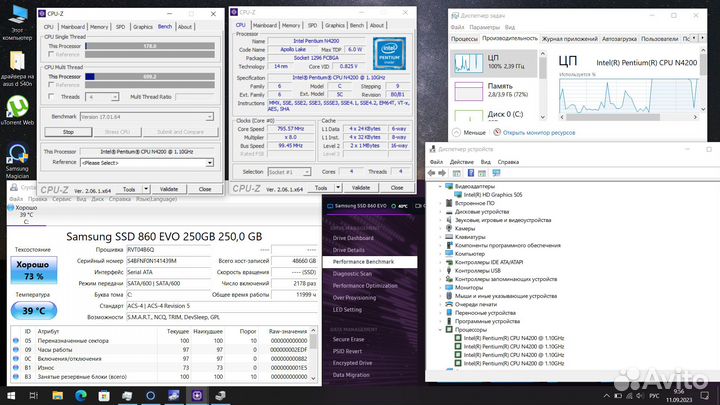Show hidden tray icons chevron
The height and width of the screenshot is (405, 720).
point(607,396)
